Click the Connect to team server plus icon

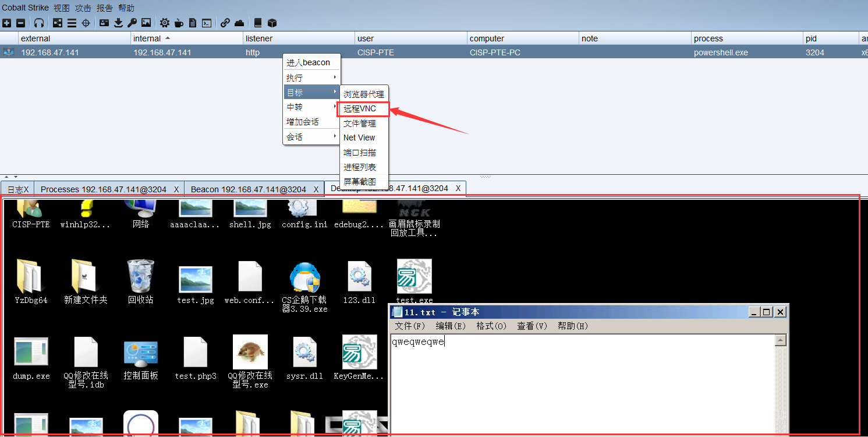(x=6, y=23)
